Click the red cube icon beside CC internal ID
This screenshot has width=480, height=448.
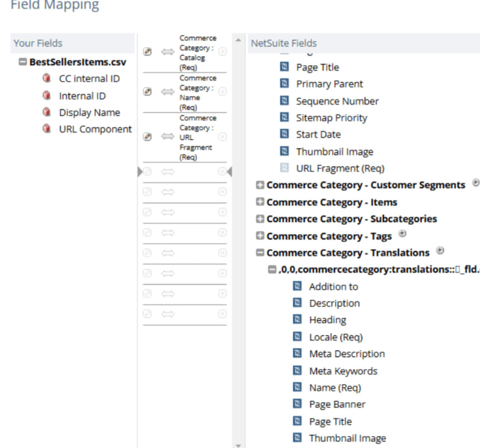(46, 78)
